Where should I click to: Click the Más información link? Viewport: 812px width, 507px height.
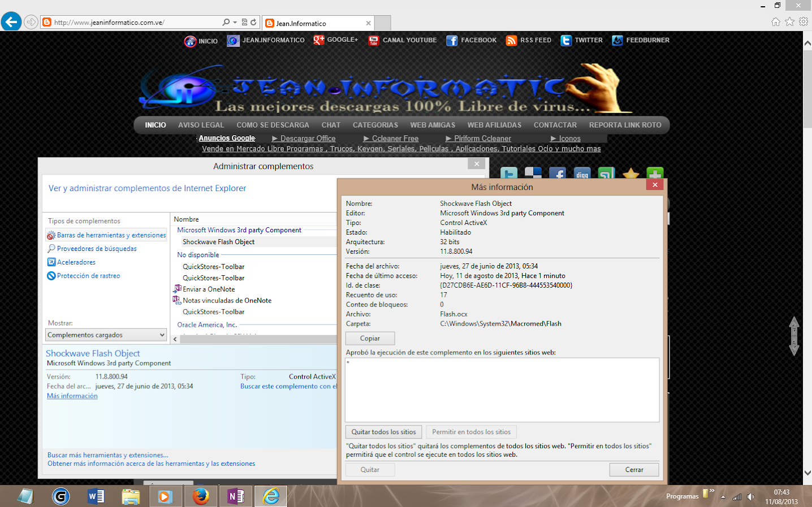click(x=72, y=396)
